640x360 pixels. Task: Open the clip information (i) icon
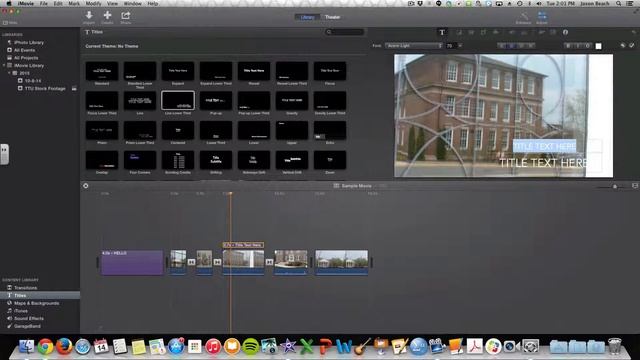click(565, 32)
